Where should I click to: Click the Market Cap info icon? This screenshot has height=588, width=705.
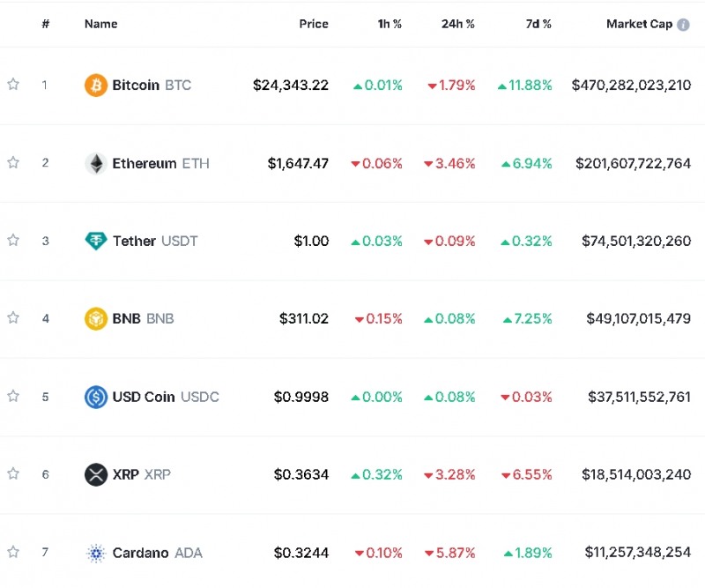(683, 25)
